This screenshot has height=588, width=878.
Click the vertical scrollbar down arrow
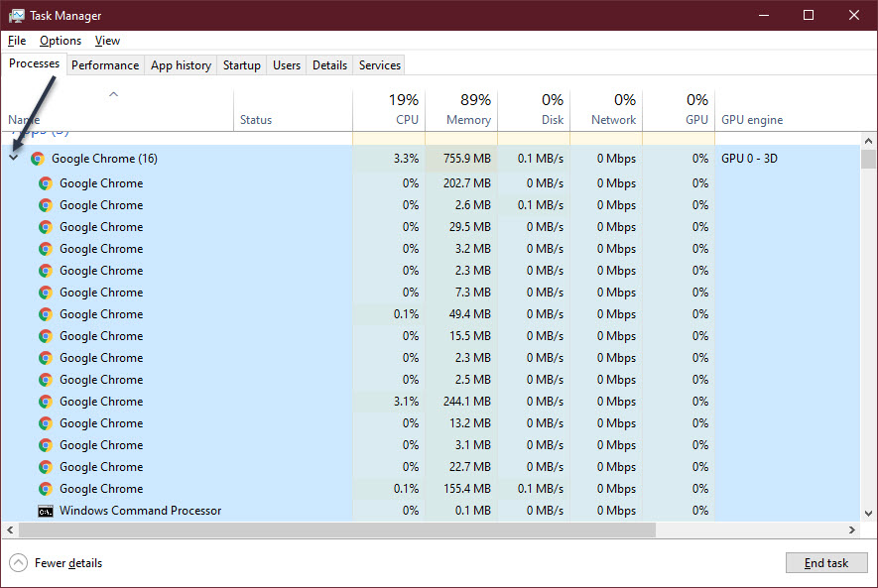click(868, 513)
